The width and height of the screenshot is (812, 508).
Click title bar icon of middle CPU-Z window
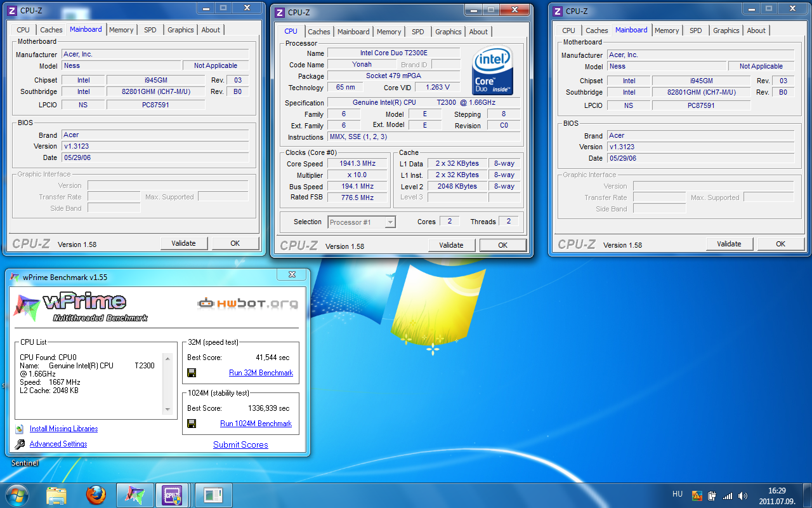pos(280,12)
